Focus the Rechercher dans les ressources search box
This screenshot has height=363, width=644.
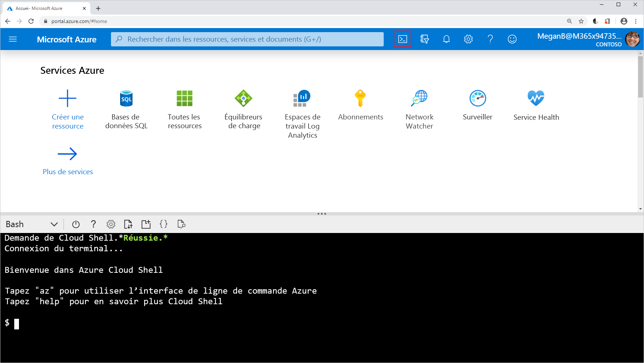[x=247, y=39]
